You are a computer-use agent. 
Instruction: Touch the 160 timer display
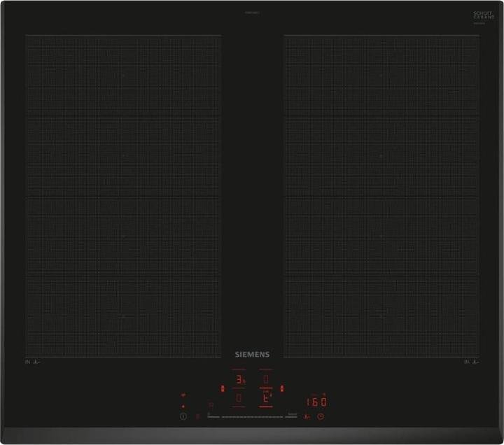[x=316, y=402]
